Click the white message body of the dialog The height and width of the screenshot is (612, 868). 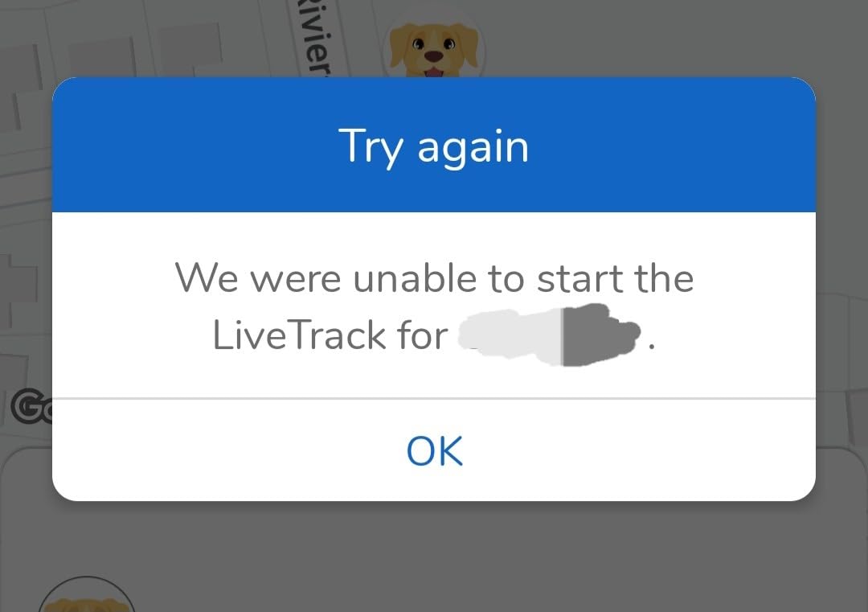pyautogui.click(x=434, y=305)
